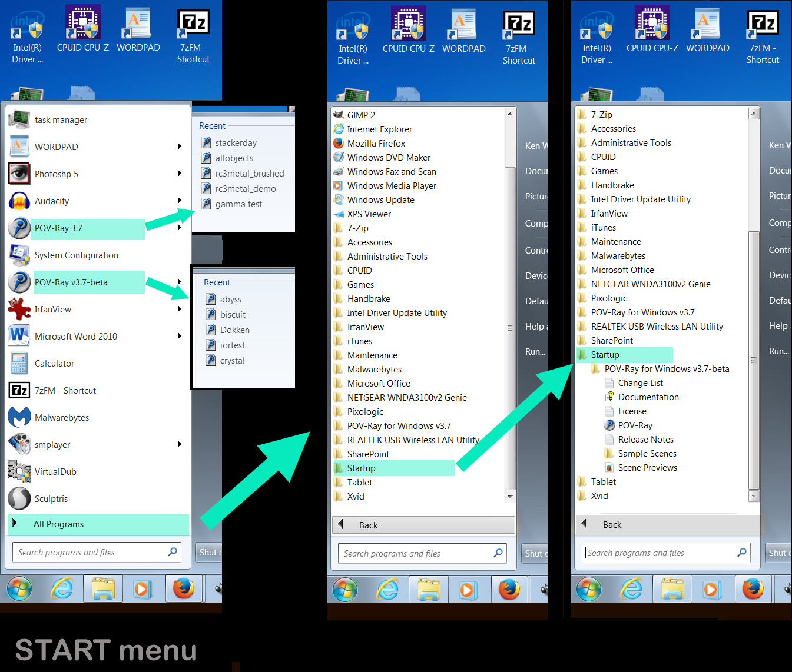Viewport: 792px width, 672px height.
Task: Open the All Programs menu
Action: point(59,524)
